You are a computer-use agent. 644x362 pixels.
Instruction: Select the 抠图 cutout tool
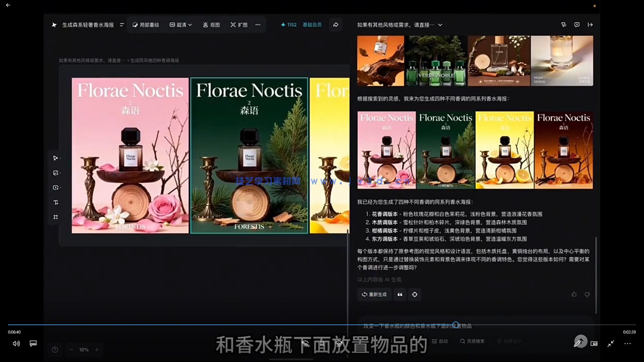[x=211, y=24]
